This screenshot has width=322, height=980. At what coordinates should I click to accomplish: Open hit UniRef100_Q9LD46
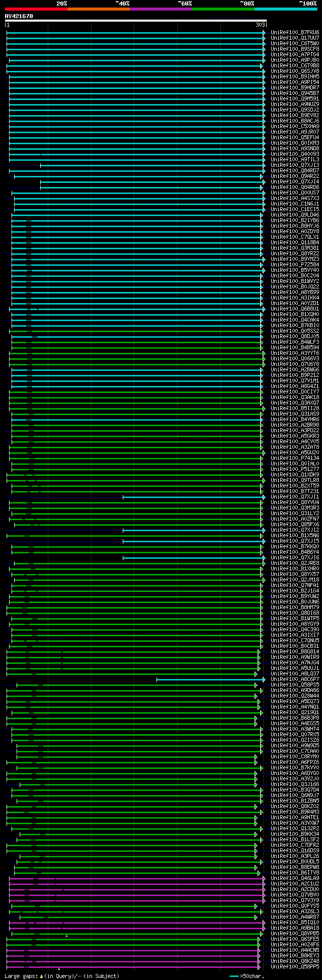click(295, 215)
